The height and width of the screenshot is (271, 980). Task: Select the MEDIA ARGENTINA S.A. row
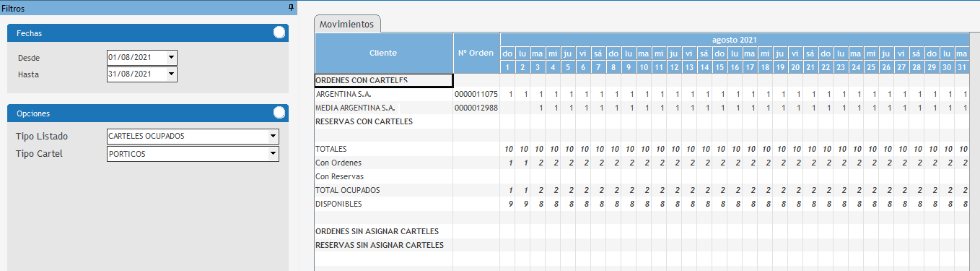(x=642, y=108)
